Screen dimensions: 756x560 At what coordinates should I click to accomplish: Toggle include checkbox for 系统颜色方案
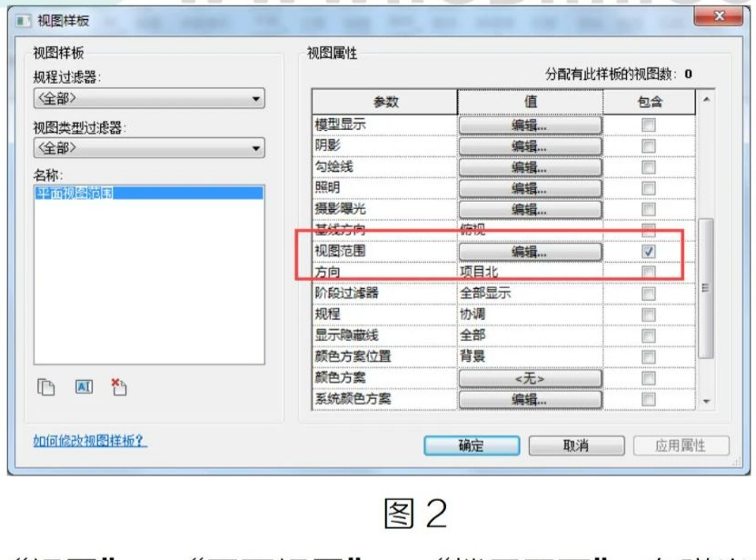coord(649,399)
